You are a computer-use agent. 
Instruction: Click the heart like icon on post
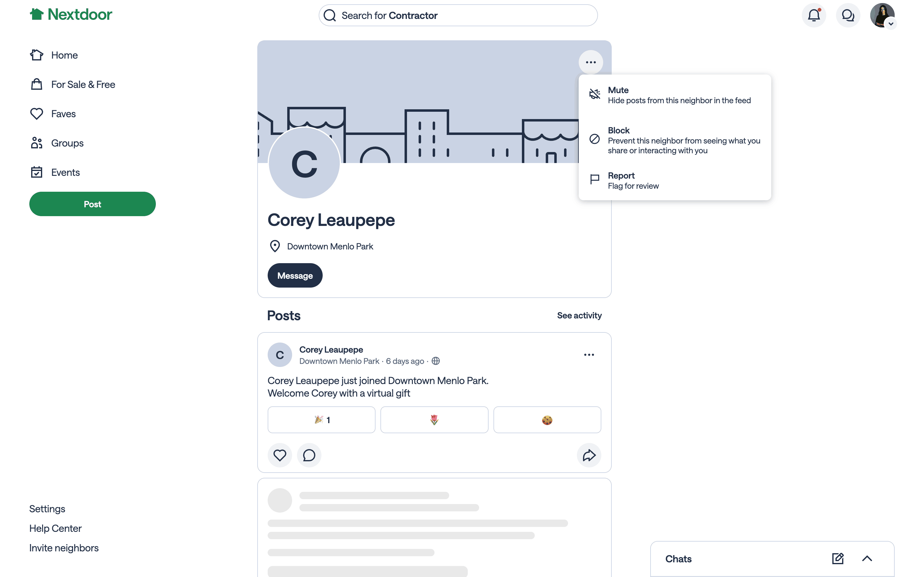tap(280, 455)
